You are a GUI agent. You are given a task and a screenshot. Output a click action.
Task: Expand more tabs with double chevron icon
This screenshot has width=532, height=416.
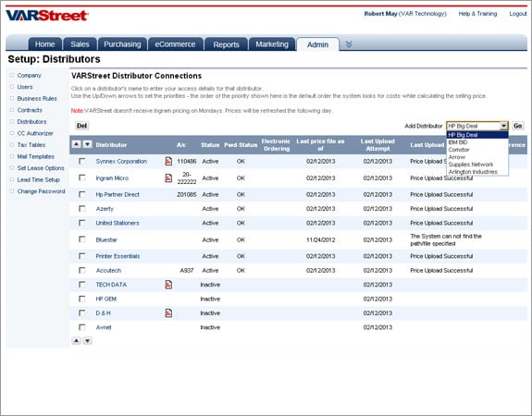pyautogui.click(x=349, y=44)
